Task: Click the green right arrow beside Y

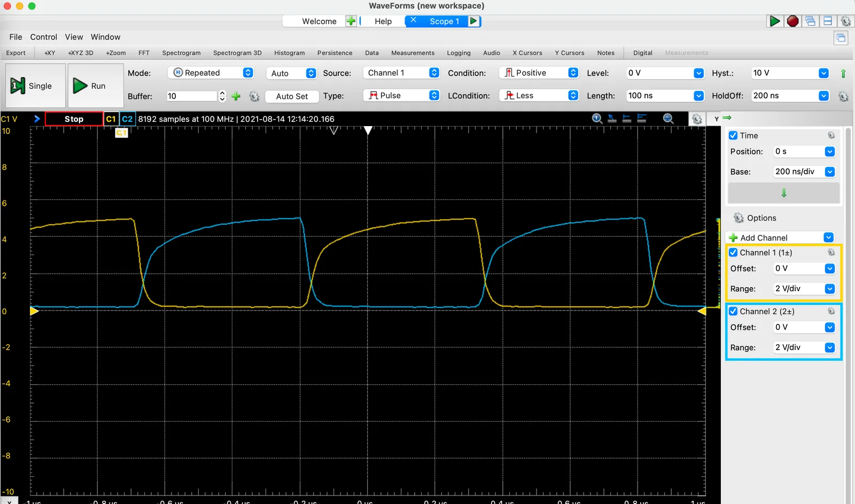Action: (x=727, y=118)
